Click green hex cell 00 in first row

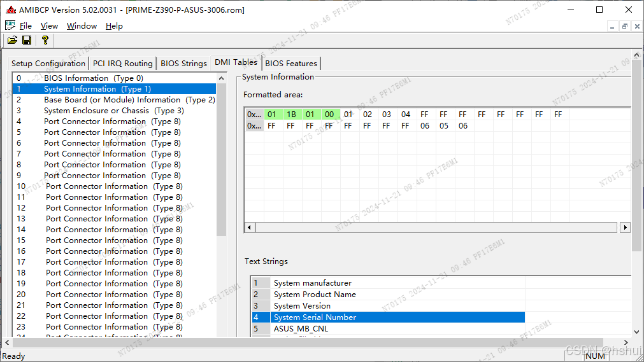(329, 115)
